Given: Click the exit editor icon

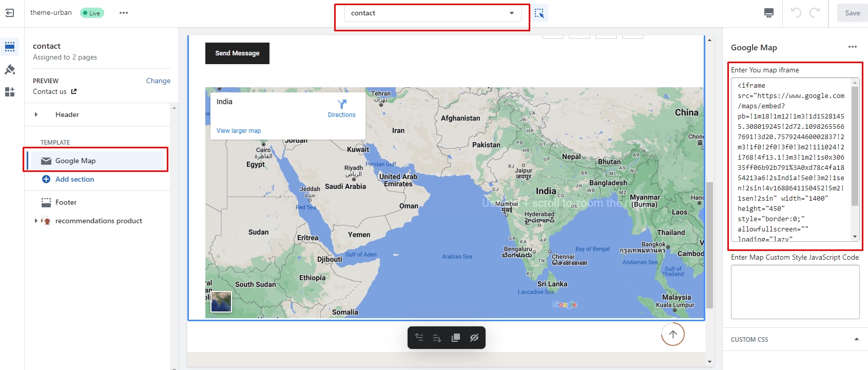Looking at the screenshot, I should click(10, 13).
